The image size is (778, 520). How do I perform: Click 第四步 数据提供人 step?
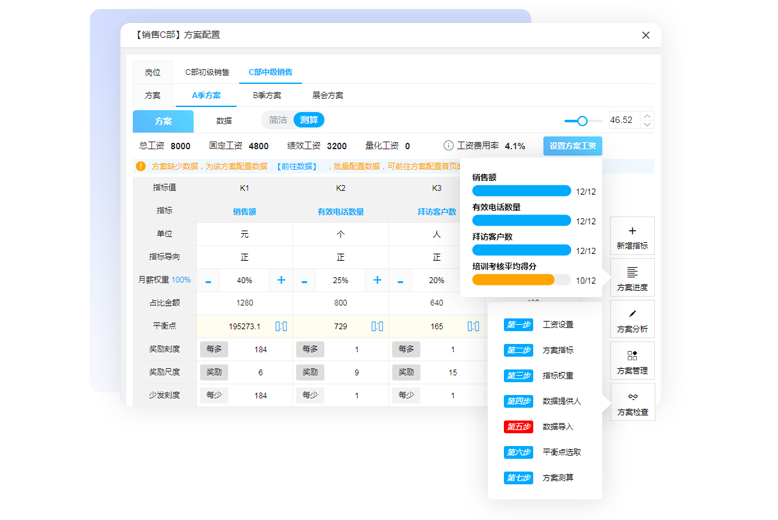(542, 401)
